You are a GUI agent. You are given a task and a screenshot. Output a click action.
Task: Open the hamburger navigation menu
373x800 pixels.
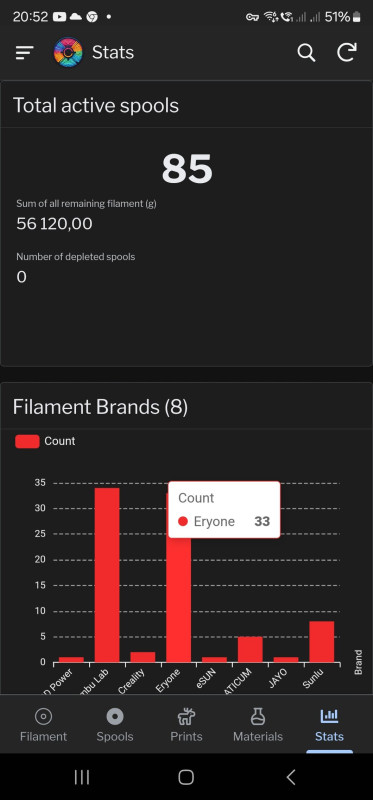24,52
